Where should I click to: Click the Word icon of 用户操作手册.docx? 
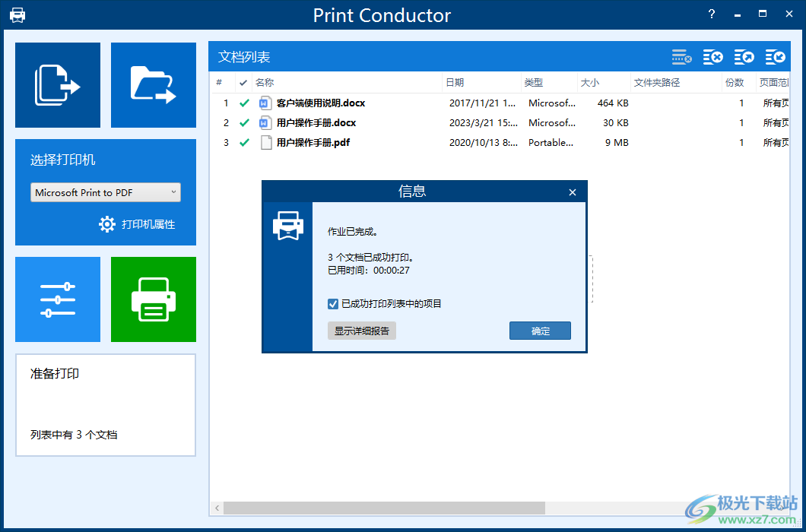(x=265, y=123)
